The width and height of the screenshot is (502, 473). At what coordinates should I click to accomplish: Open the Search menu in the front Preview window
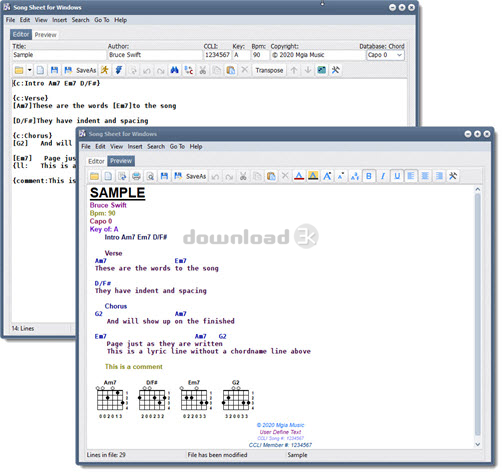[x=156, y=147]
